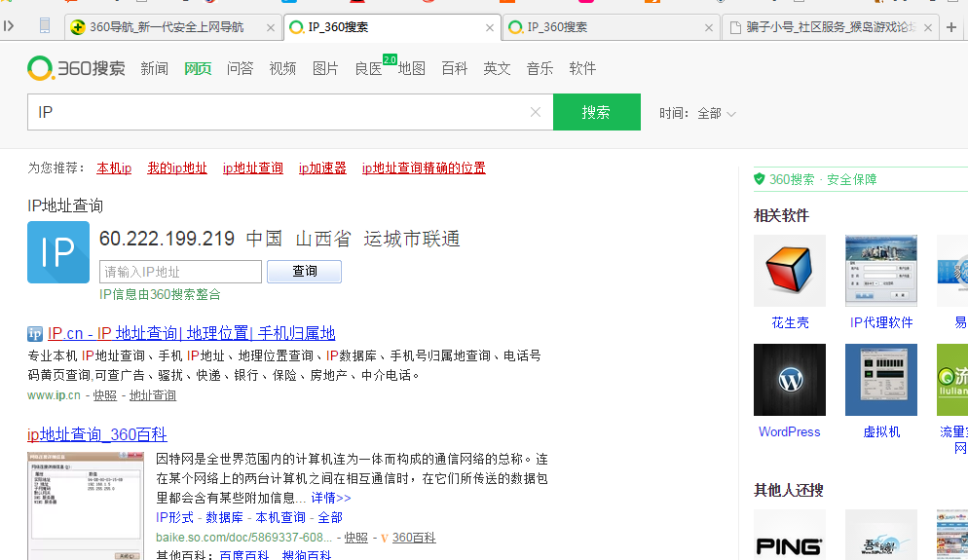Close the second IP_360搜索 tab

pyautogui.click(x=709, y=28)
